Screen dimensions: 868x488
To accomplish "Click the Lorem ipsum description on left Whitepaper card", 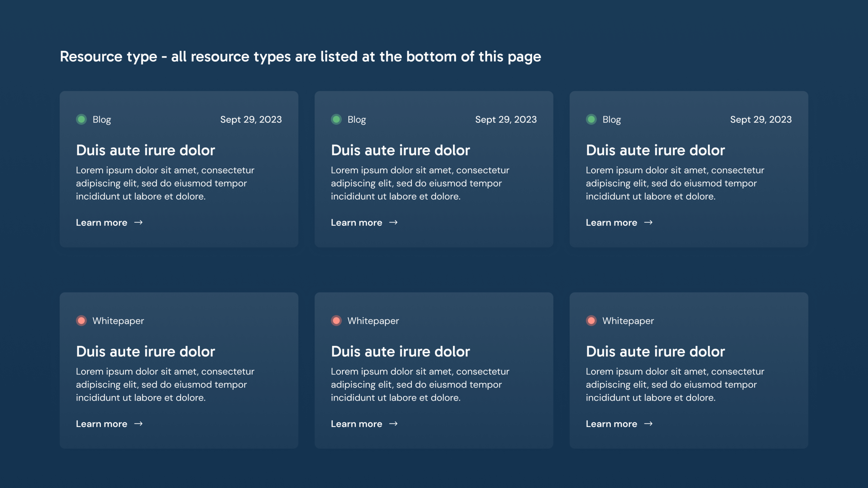I will pyautogui.click(x=165, y=385).
